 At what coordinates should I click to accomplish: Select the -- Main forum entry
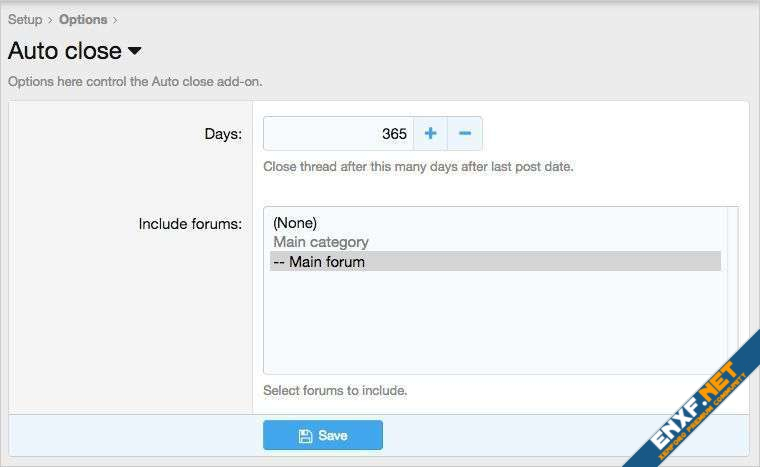[x=319, y=262]
